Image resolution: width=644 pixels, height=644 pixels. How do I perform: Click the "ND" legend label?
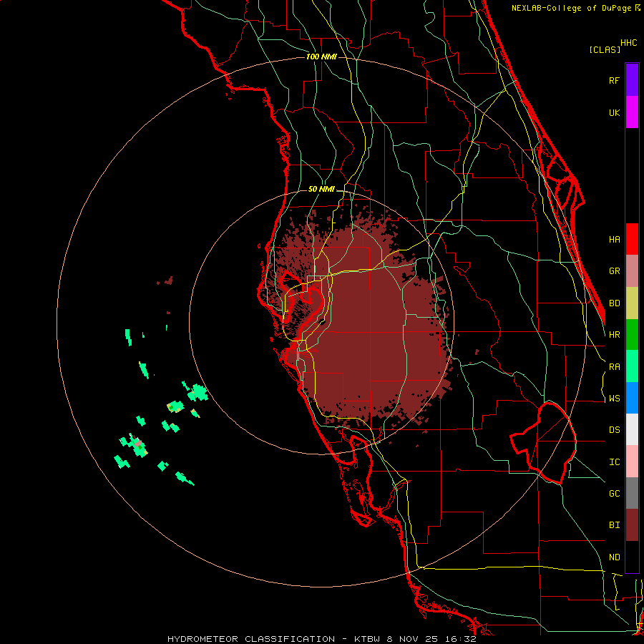pyautogui.click(x=615, y=557)
